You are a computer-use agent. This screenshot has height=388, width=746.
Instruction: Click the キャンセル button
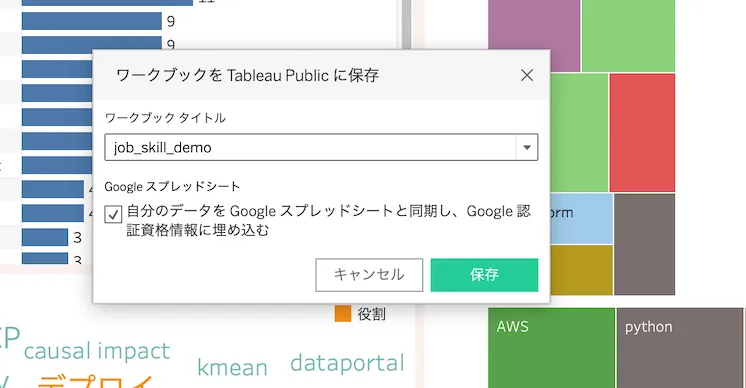[x=369, y=275]
